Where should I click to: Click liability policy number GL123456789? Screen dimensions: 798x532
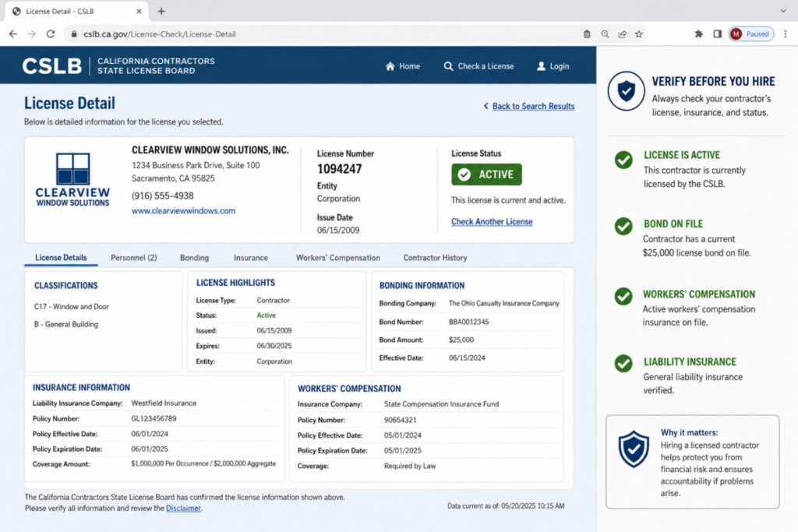[154, 418]
